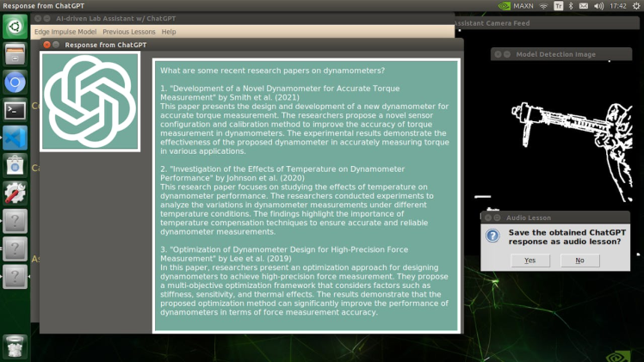Image resolution: width=644 pixels, height=362 pixels.
Task: Open Ubuntu Software store in the dock
Action: (15, 166)
